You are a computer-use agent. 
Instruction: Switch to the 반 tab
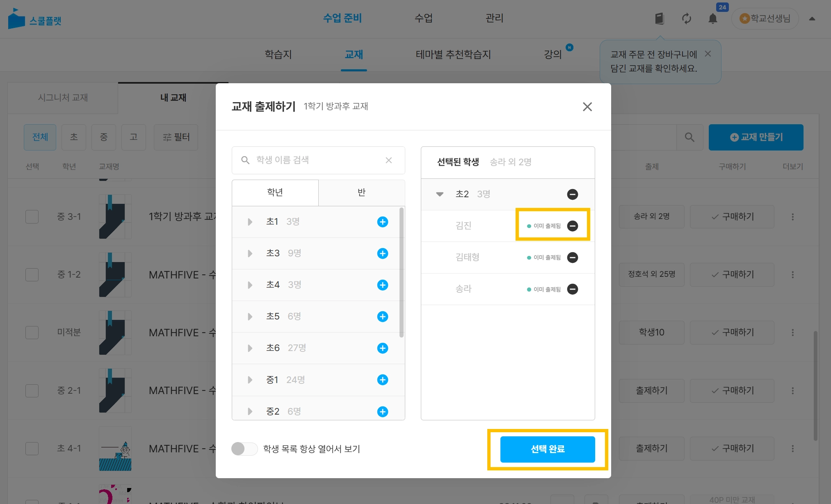pyautogui.click(x=361, y=192)
